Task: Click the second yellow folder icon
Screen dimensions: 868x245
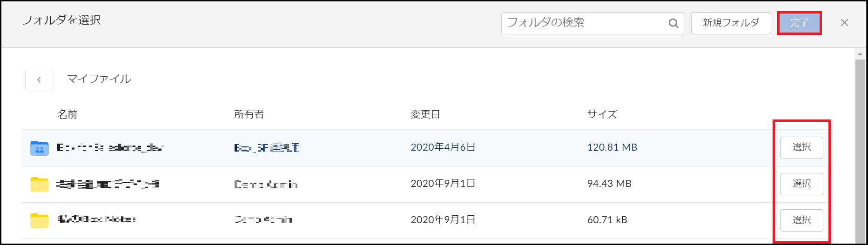Action: click(x=40, y=184)
